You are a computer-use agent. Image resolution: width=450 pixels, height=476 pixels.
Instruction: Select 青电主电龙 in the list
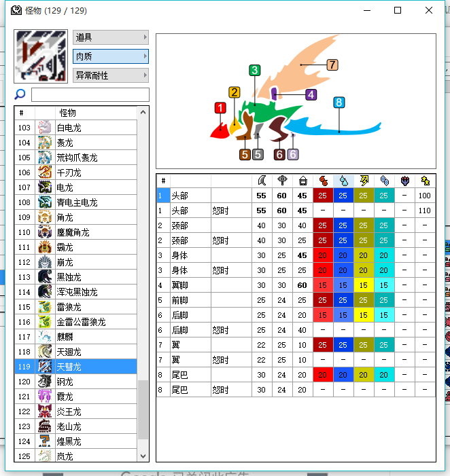tap(75, 202)
